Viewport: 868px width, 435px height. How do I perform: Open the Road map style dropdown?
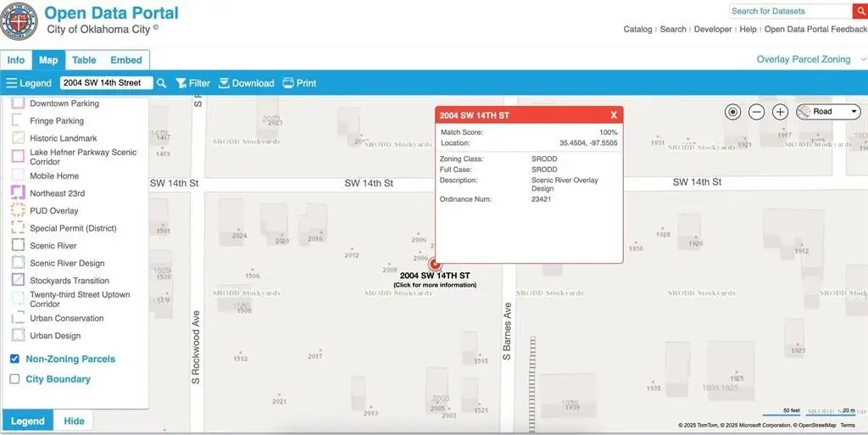click(x=828, y=112)
